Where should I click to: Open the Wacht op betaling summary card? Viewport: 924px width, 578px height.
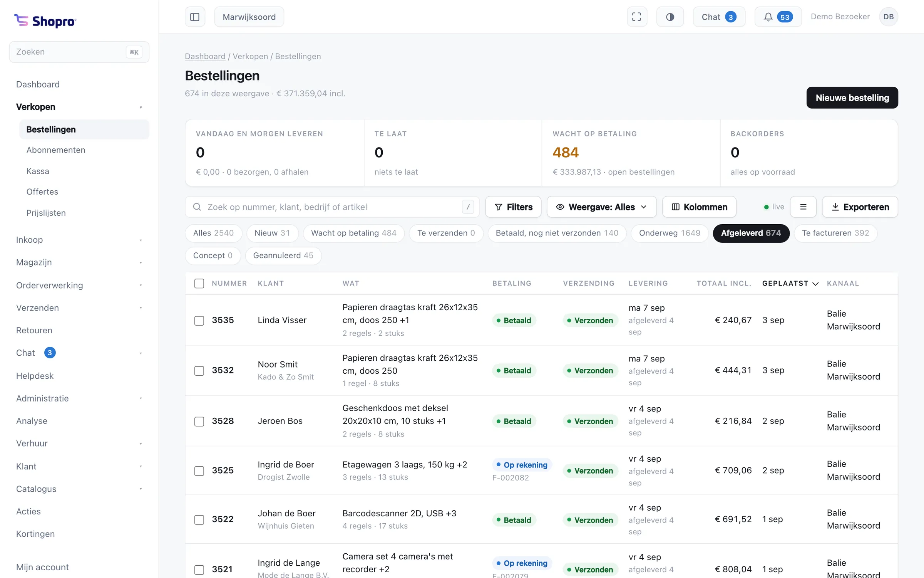pyautogui.click(x=631, y=153)
